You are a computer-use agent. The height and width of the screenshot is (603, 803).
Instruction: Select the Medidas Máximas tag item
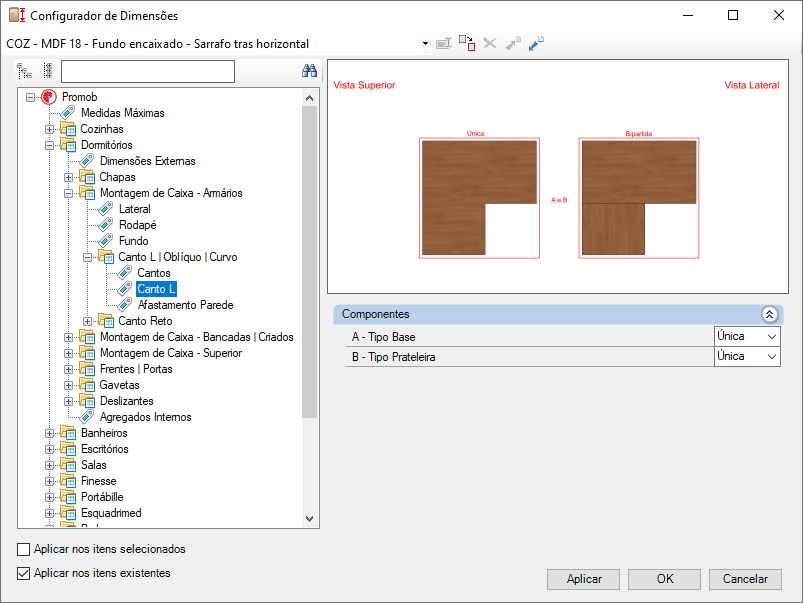coord(122,113)
